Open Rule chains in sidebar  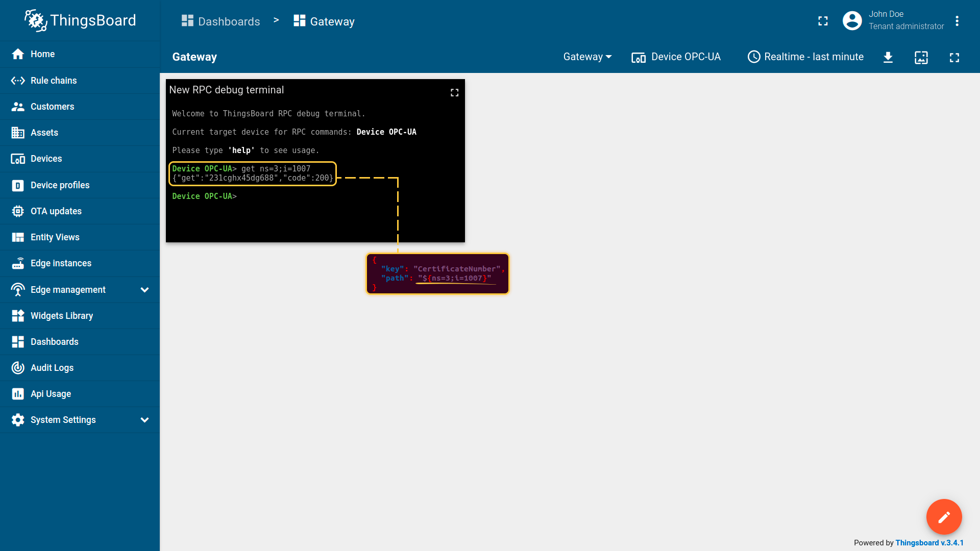click(x=54, y=81)
